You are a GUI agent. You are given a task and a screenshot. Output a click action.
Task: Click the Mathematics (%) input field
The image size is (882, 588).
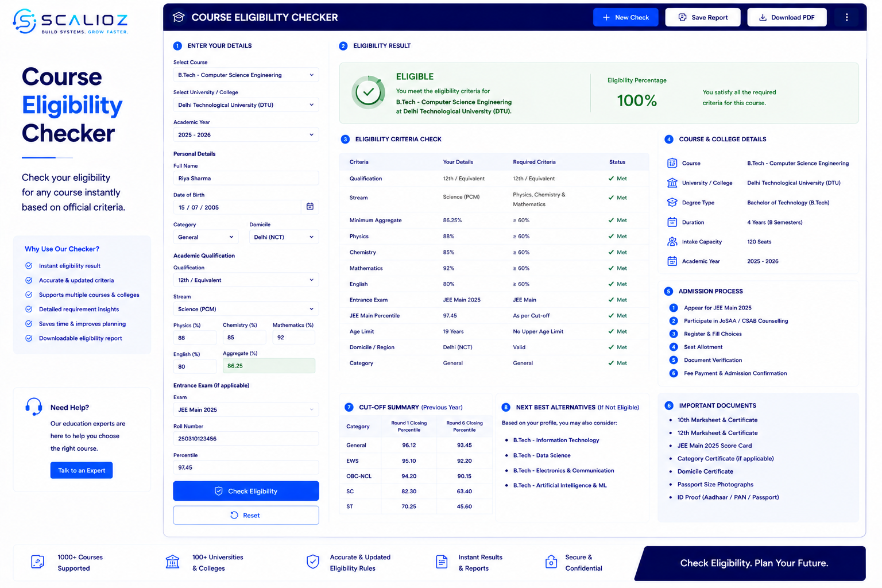[293, 338]
